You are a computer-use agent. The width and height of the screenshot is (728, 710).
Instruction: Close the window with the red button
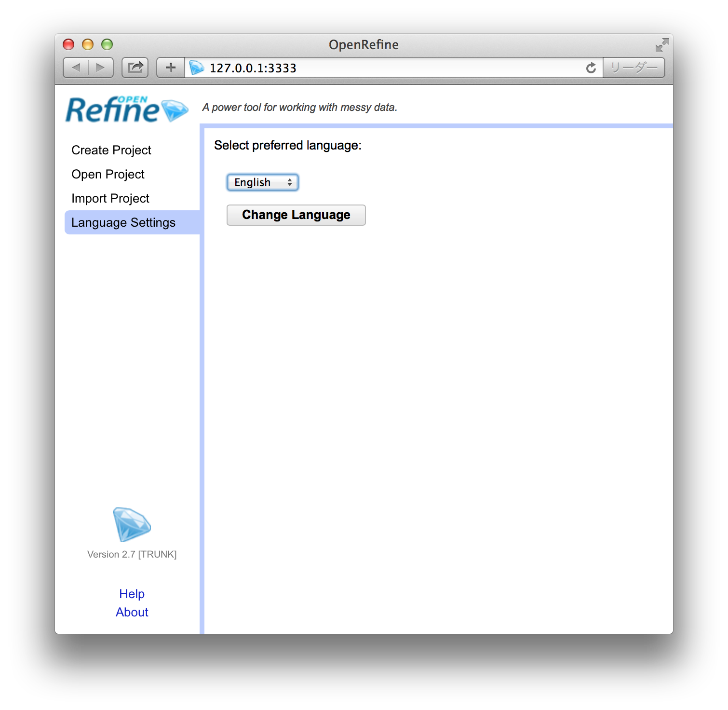68,44
